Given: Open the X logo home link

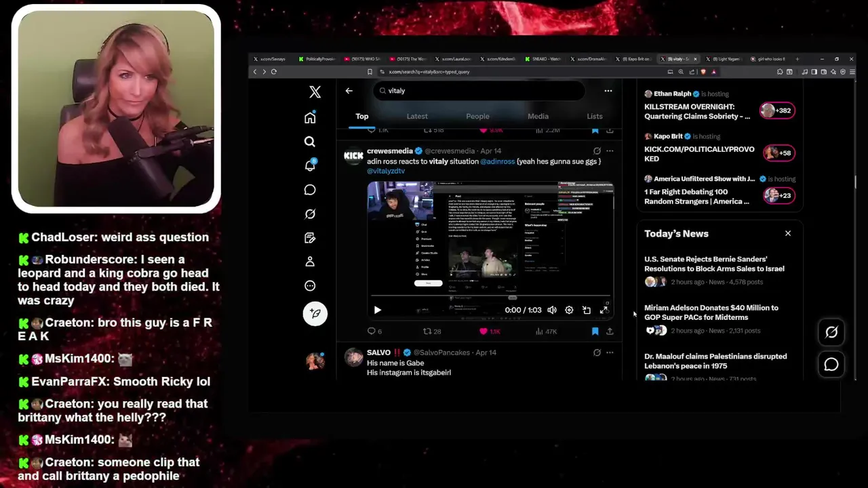Looking at the screenshot, I should pos(315,91).
